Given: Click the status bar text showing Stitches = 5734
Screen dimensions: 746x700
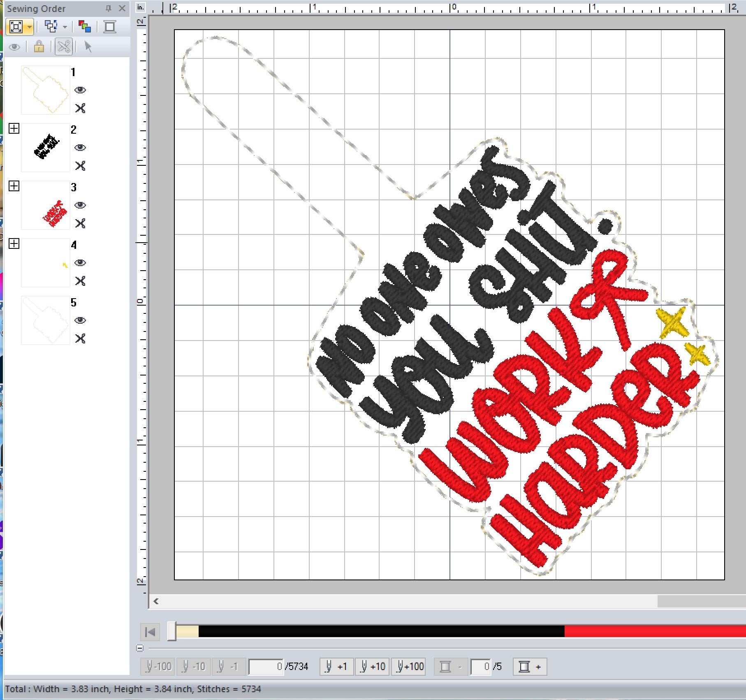Looking at the screenshot, I should click(x=229, y=689).
